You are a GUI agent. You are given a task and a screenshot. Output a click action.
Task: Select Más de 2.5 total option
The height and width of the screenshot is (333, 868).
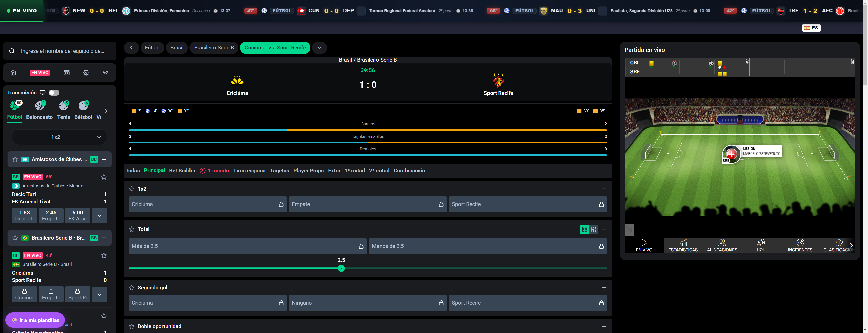pos(248,246)
